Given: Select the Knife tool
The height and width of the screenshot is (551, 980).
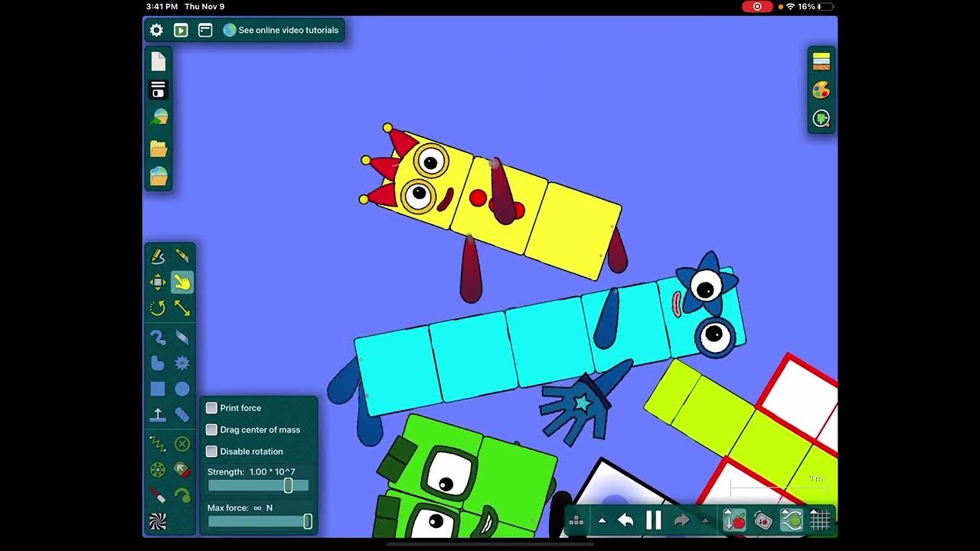Looking at the screenshot, I should click(x=182, y=256).
